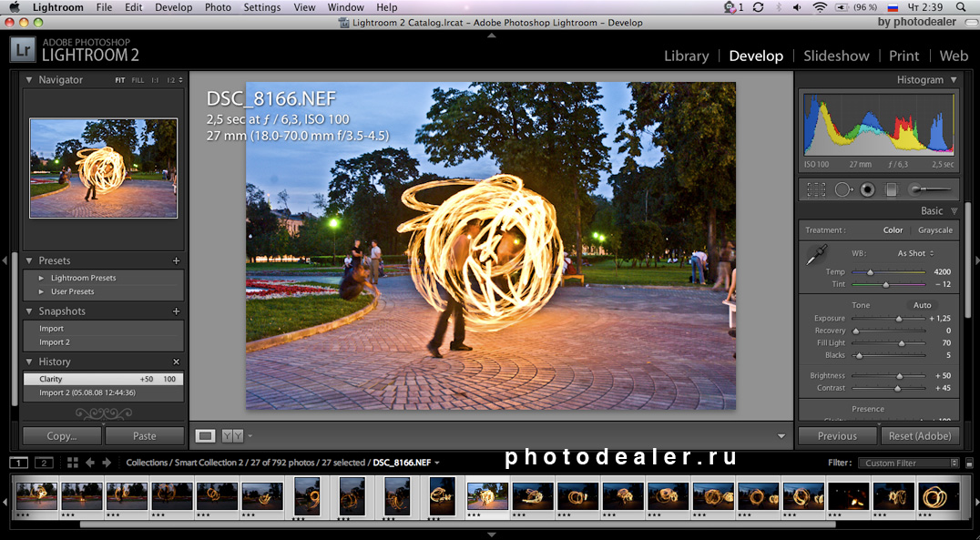The width and height of the screenshot is (980, 540).
Task: Set navigator zoom to FIT
Action: coord(120,81)
